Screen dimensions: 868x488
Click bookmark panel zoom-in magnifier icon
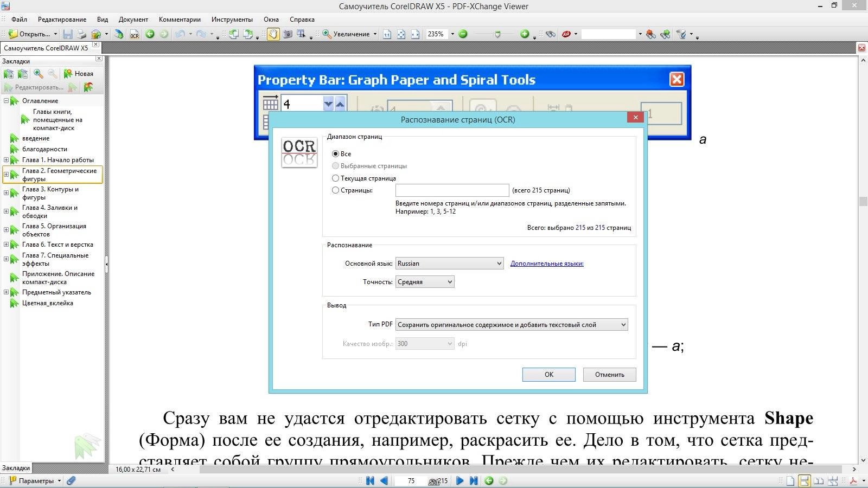[38, 74]
